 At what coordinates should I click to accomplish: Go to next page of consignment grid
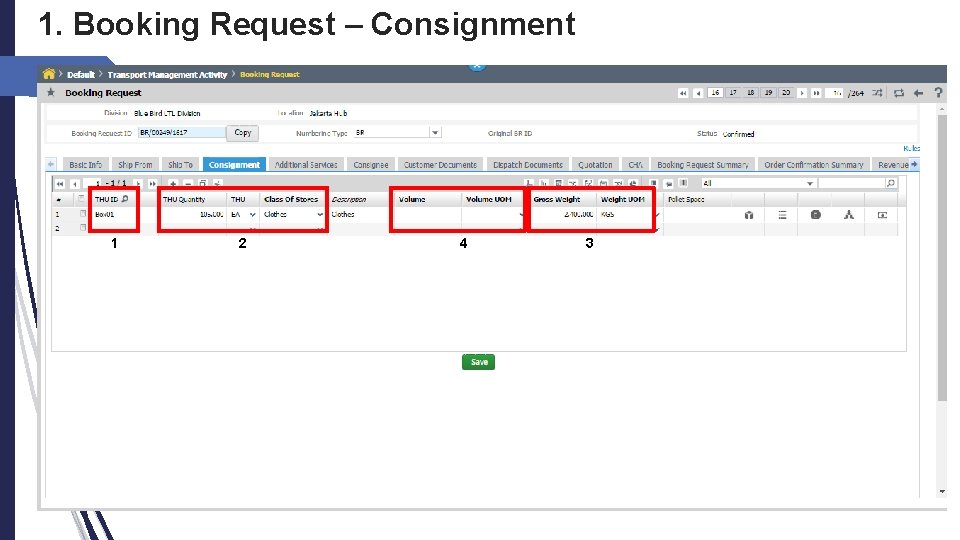click(x=138, y=184)
